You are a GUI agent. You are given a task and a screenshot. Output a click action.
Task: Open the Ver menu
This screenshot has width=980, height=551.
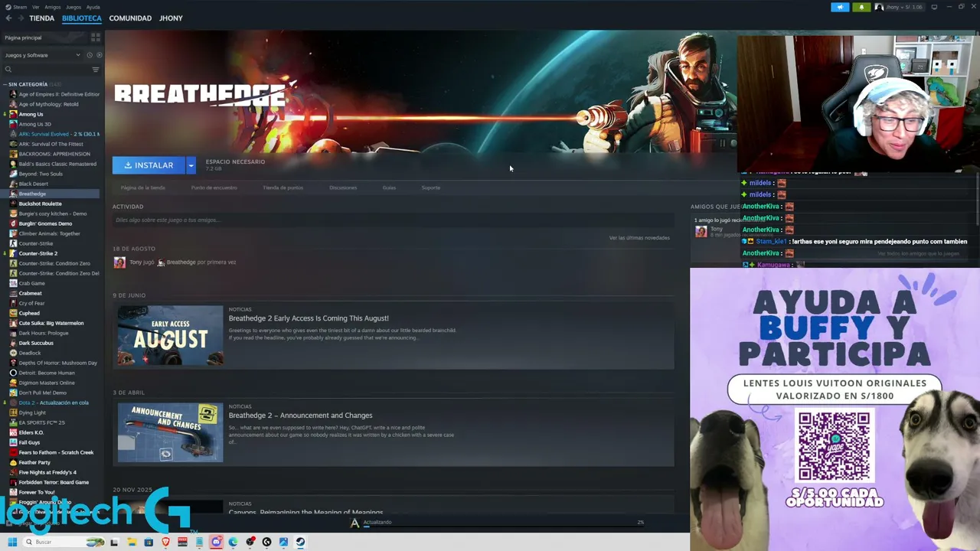tap(36, 7)
